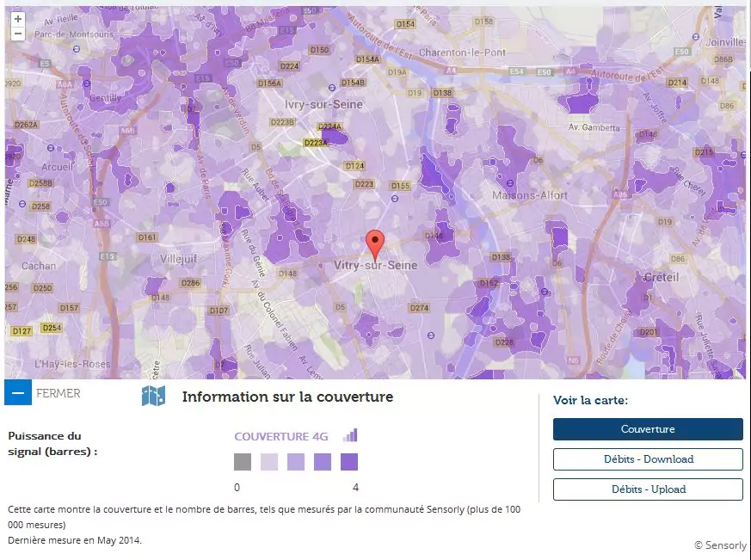Click the D150 road marker
This screenshot has height=560, width=751.
click(x=319, y=50)
